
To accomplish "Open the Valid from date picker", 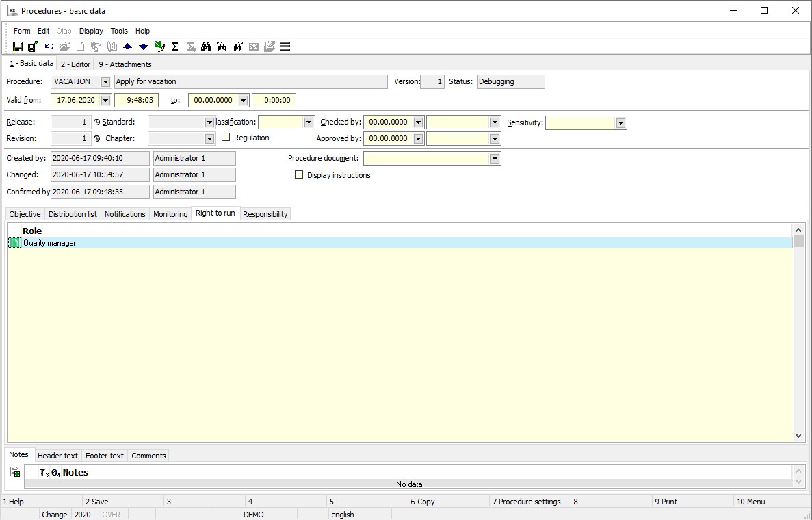I will [x=105, y=101].
